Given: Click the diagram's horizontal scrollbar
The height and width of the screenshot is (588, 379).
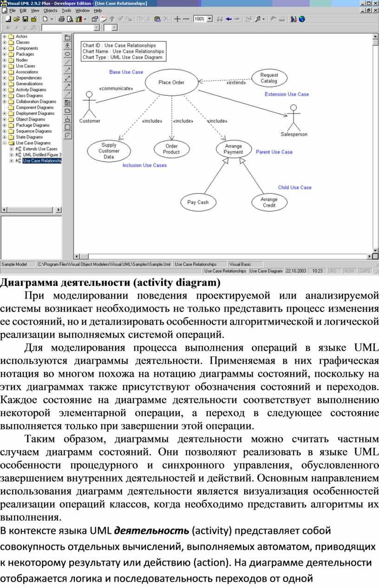Looking at the screenshot, I should point(223,255).
